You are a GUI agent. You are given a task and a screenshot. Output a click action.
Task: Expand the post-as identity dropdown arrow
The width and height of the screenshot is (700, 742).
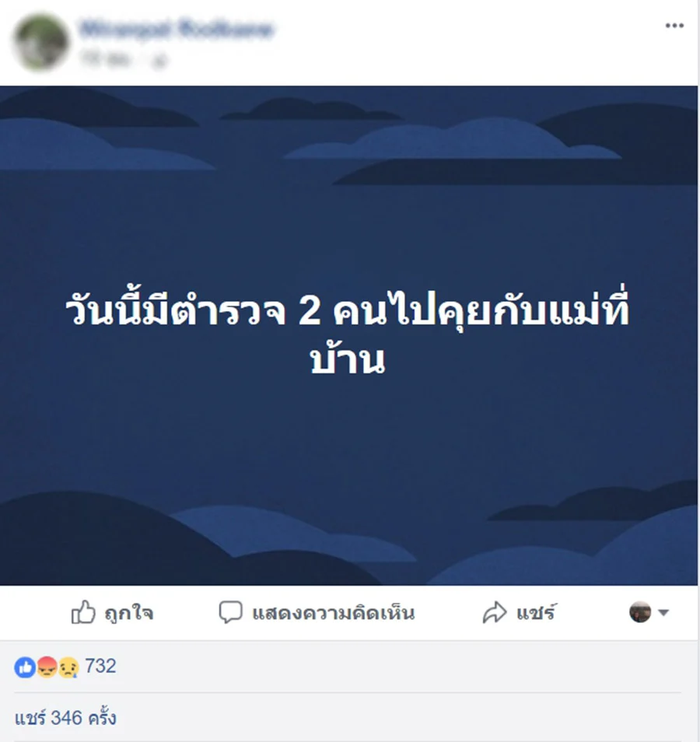(x=663, y=613)
